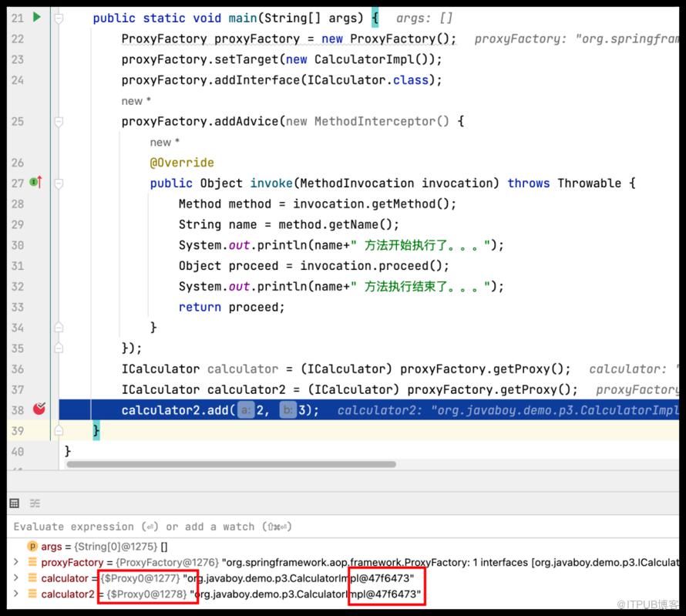
Task: Click the fold end marker at line 35
Action: 59,348
